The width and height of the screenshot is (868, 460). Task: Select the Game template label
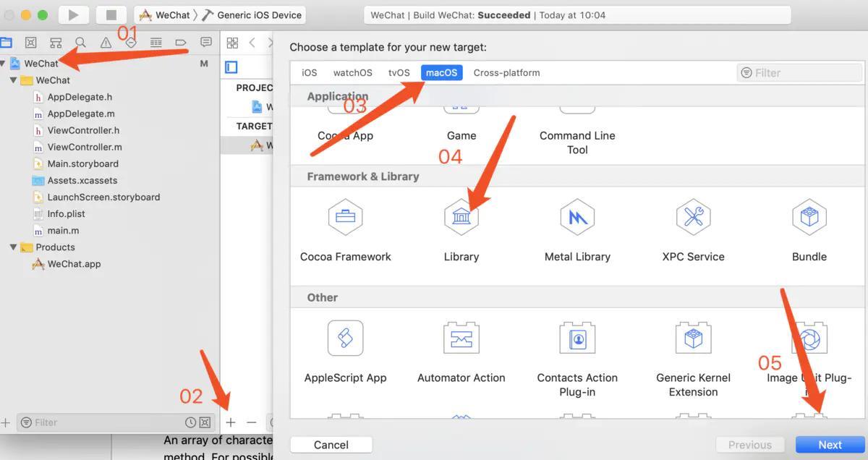tap(461, 135)
